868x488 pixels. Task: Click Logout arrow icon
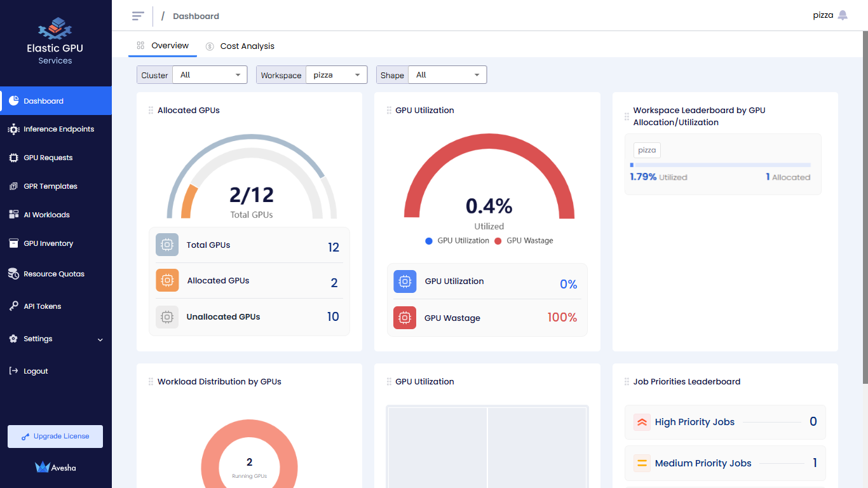pyautogui.click(x=13, y=371)
